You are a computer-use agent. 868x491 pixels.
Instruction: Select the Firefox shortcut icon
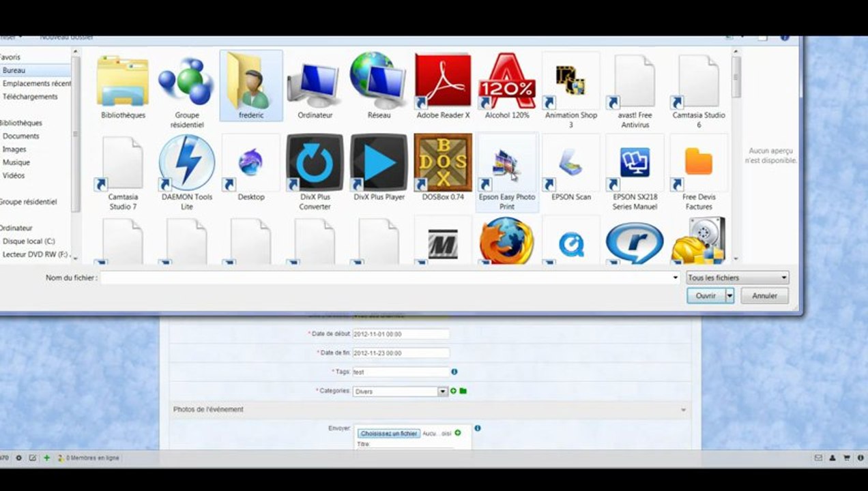point(507,240)
